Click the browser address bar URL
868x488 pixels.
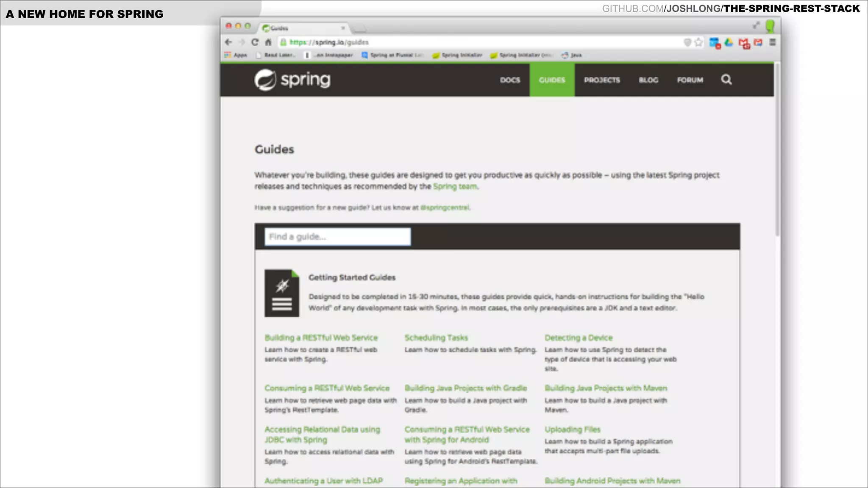click(329, 42)
